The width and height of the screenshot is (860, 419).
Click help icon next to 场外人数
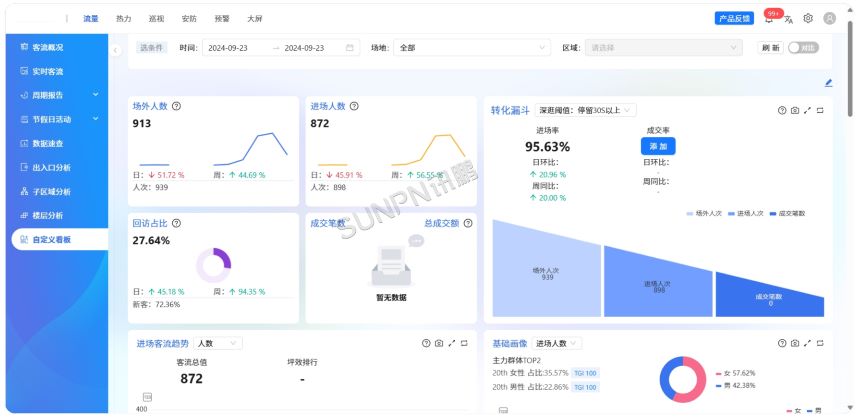(x=176, y=106)
